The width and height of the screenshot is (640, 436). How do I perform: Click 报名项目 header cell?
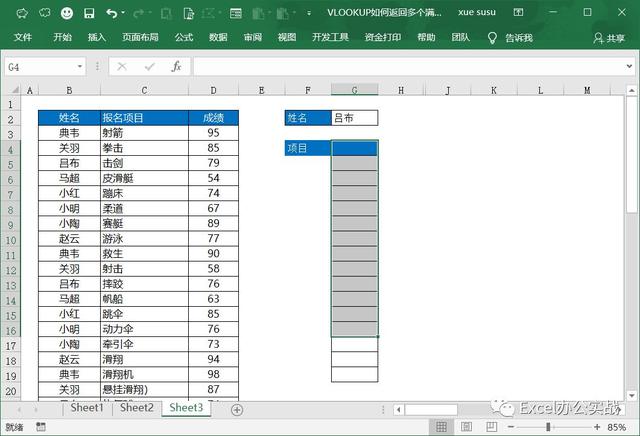click(x=144, y=118)
